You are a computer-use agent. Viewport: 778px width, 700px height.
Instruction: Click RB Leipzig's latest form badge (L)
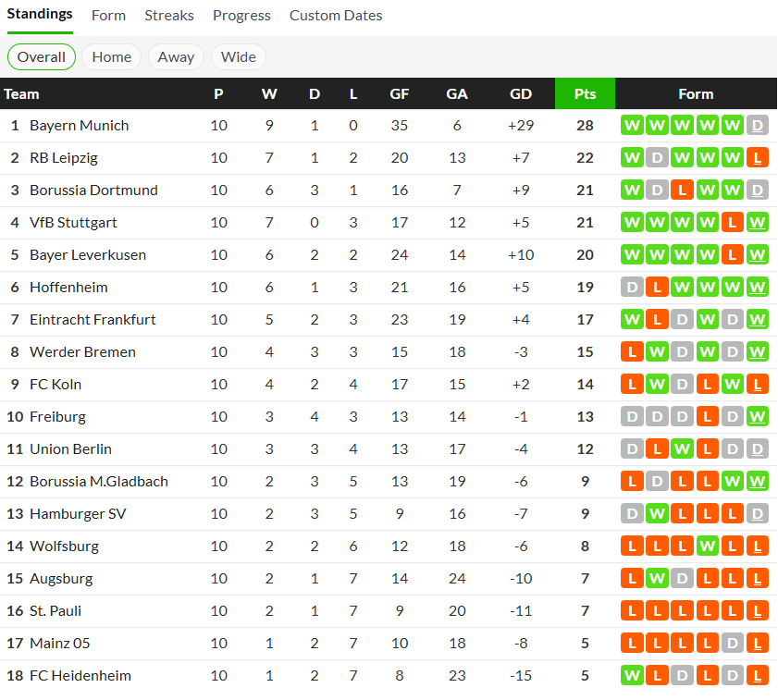coord(758,158)
